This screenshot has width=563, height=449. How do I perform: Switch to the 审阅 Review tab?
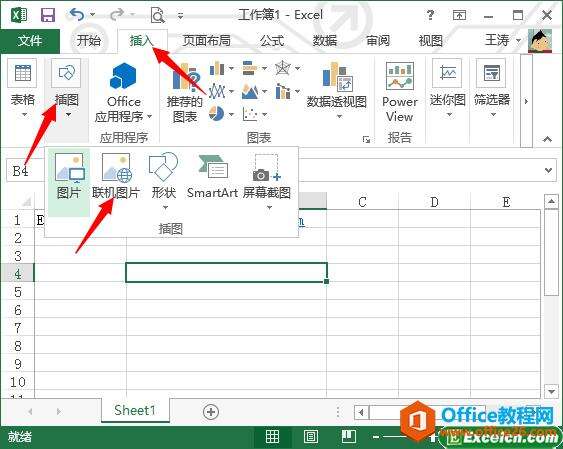[x=378, y=41]
